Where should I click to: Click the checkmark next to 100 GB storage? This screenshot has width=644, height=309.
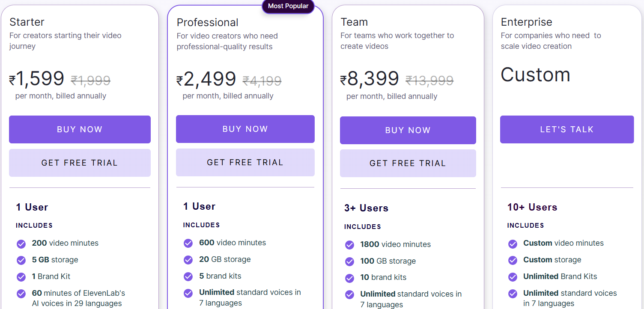tap(349, 261)
